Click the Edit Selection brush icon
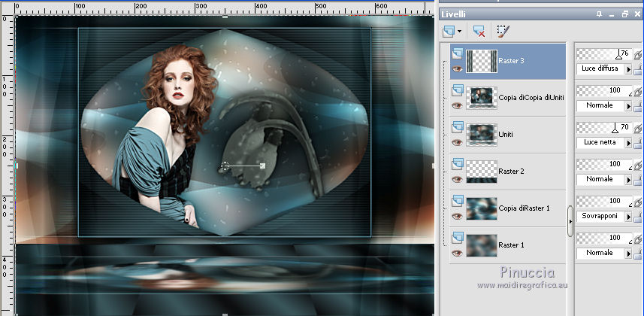644x316 pixels. point(503,32)
